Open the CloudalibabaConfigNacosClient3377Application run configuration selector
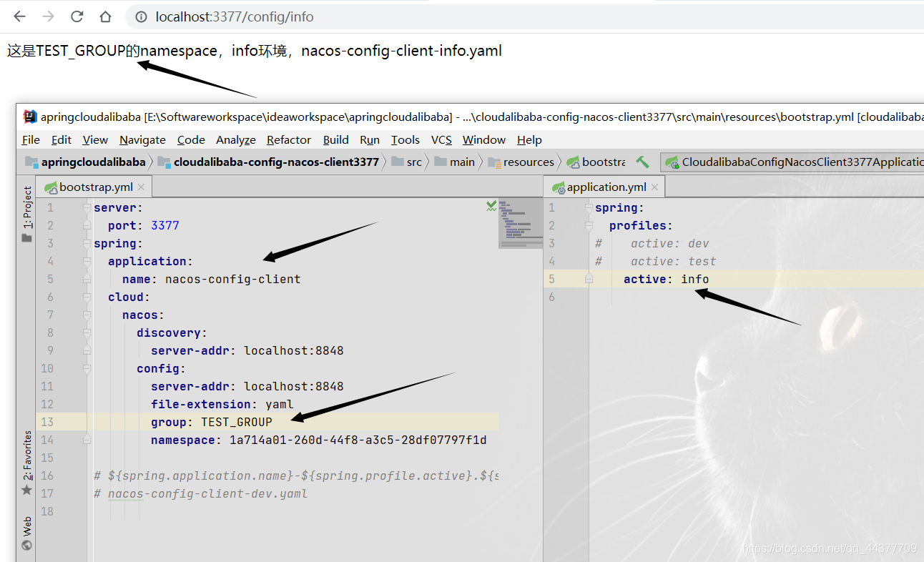The height and width of the screenshot is (562, 924). [792, 162]
